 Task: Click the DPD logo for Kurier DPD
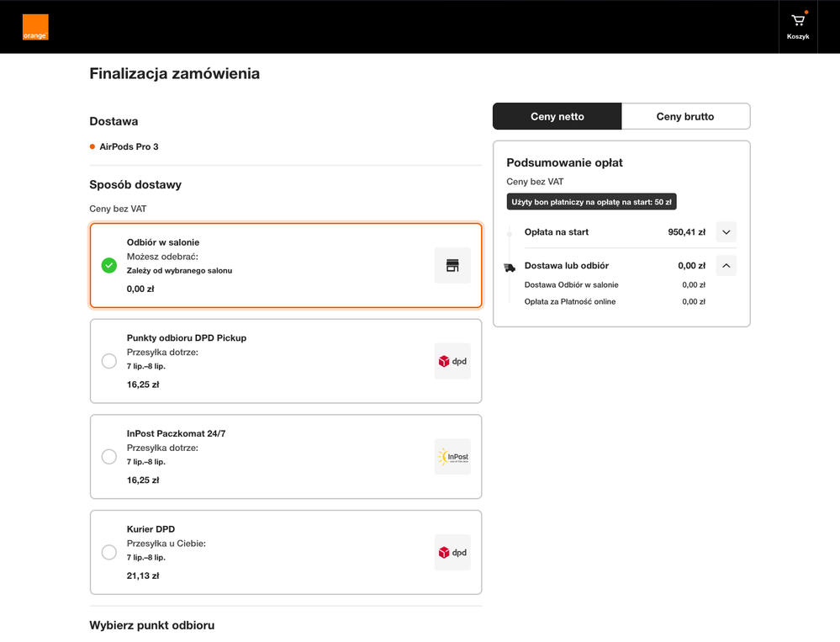pos(452,553)
